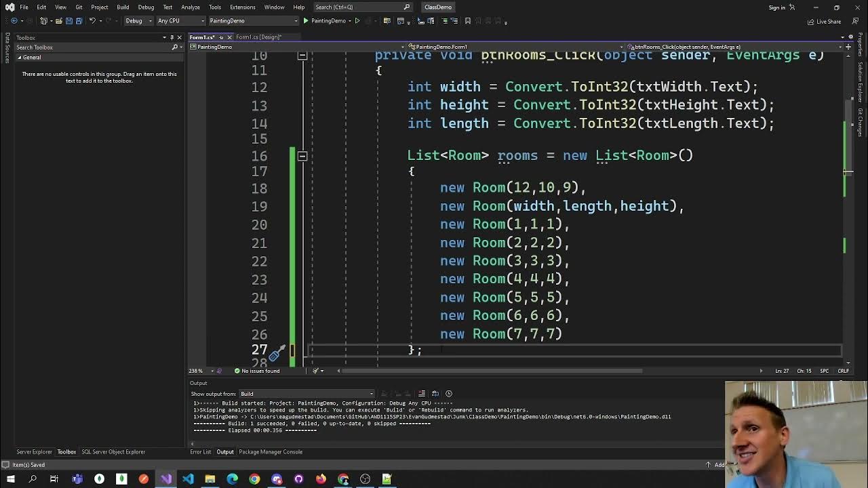Image resolution: width=868 pixels, height=488 pixels.
Task: Open PaintingDemo project navigation dropdown above editor
Action: click(x=298, y=47)
